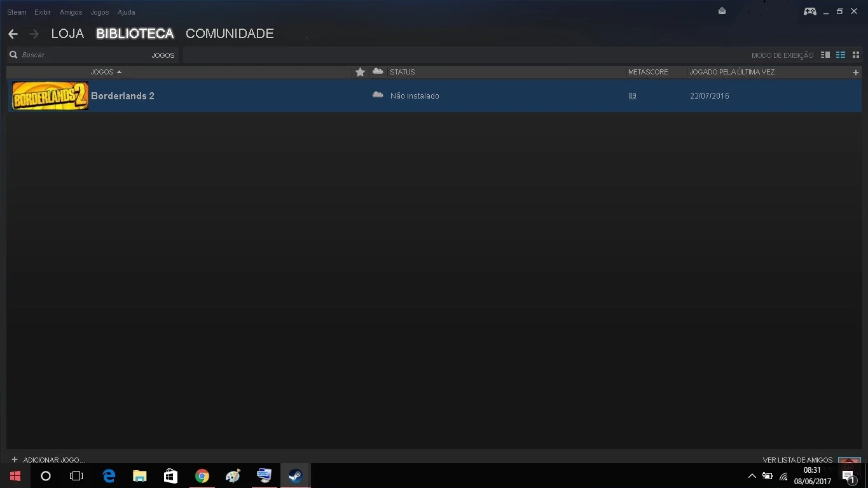This screenshot has width=868, height=488.
Task: Open Microsoft Edge from the taskbar
Action: 109,476
